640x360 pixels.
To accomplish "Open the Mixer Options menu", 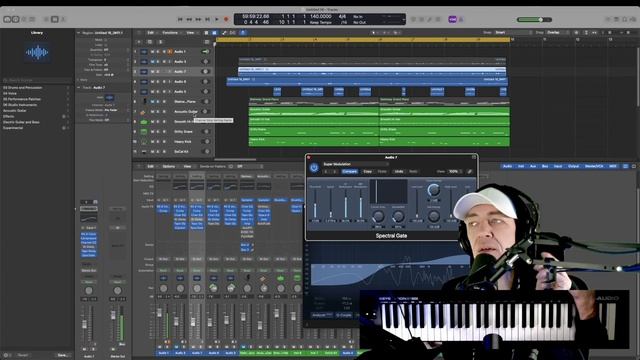I will point(169,167).
